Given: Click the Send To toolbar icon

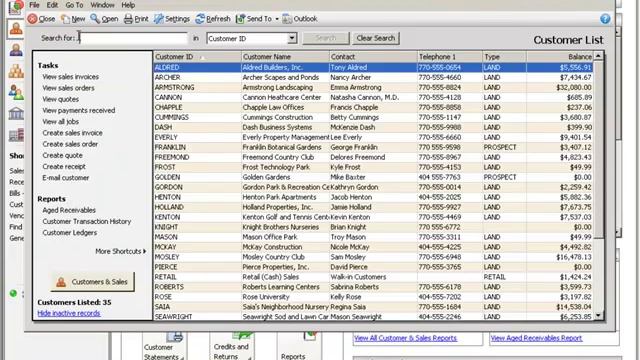Looking at the screenshot, I should click(240, 19).
